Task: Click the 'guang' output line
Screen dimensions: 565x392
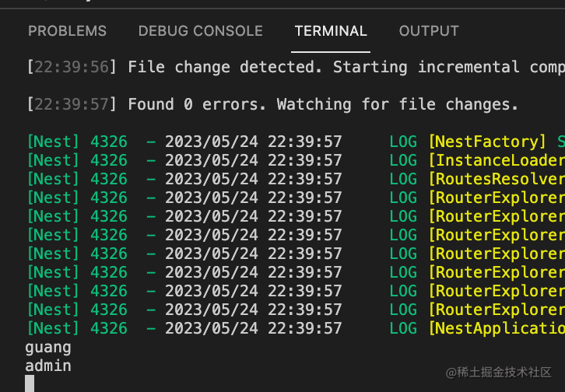Action: 48,347
